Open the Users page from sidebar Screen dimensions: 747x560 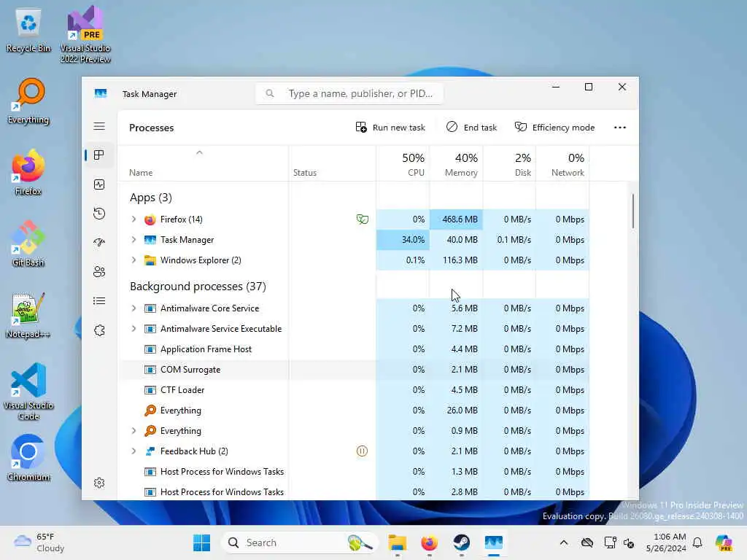(99, 271)
